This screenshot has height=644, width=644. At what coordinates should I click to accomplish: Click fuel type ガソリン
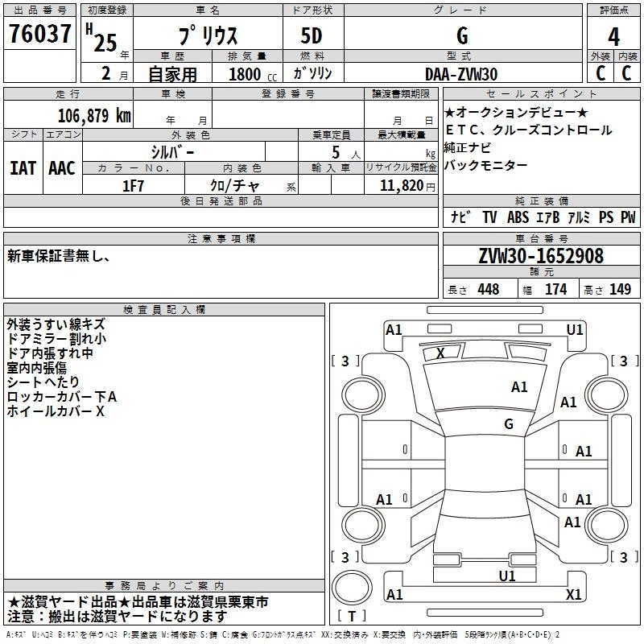312,73
